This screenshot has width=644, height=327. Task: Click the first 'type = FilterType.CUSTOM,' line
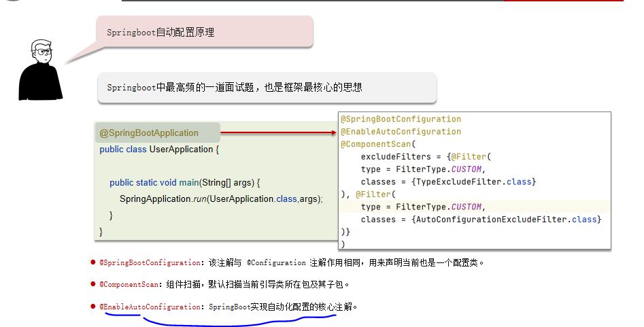pos(423,169)
